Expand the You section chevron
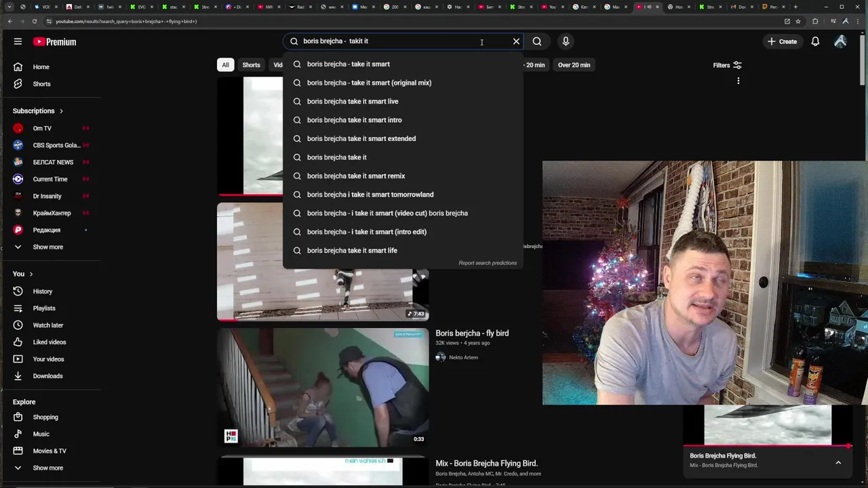 coord(31,274)
